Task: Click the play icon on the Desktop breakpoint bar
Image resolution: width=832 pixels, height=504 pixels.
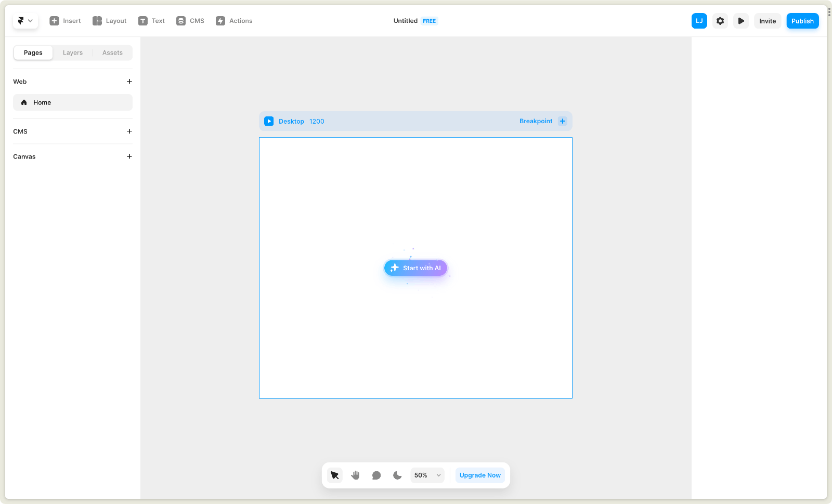Action: [269, 121]
